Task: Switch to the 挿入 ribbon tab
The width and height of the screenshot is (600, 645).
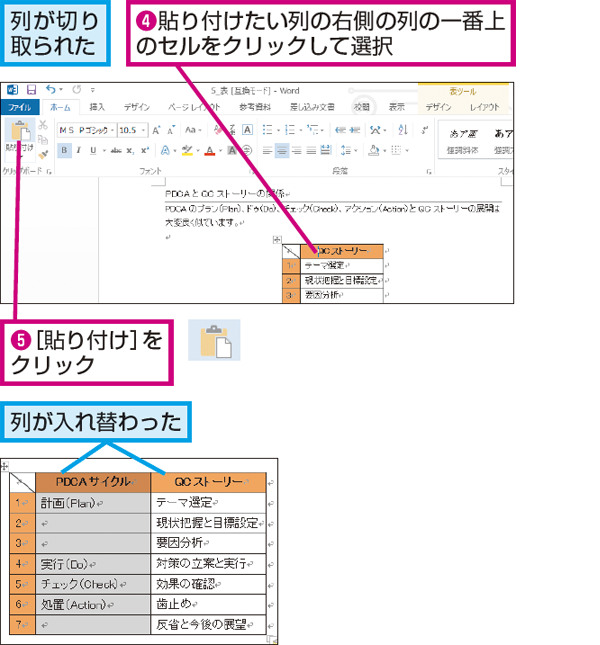Action: point(97,107)
